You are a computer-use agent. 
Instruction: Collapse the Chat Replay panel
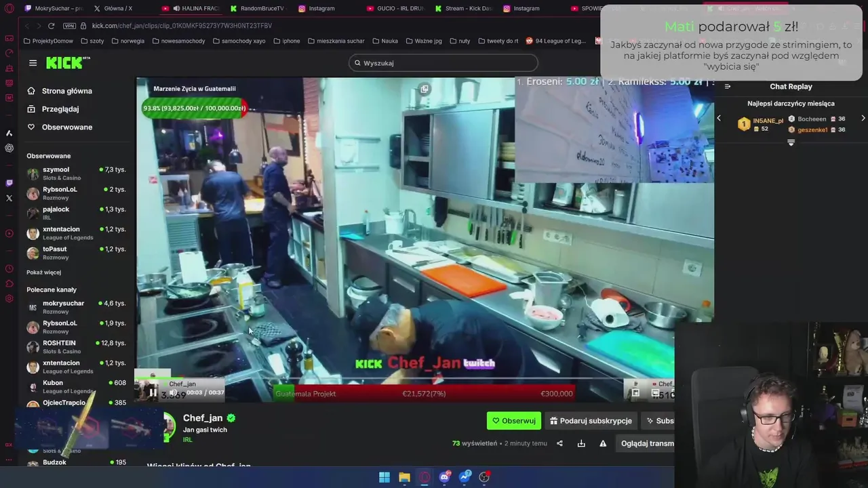coord(728,86)
